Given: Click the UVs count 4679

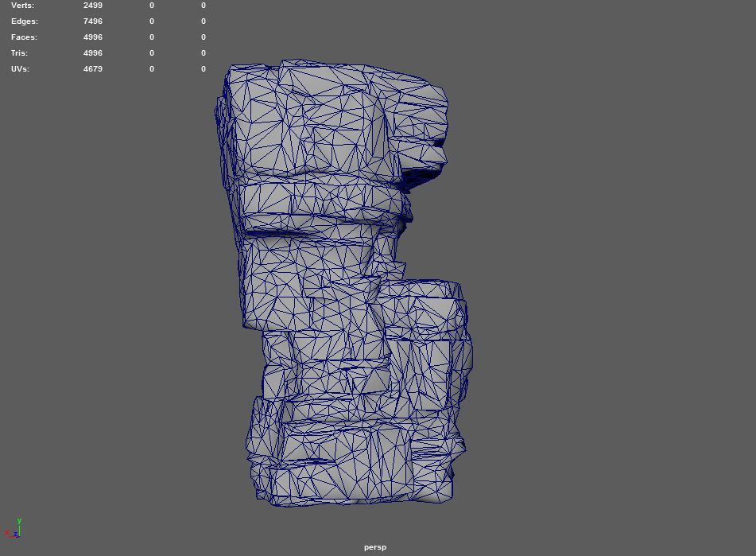Looking at the screenshot, I should [92, 69].
